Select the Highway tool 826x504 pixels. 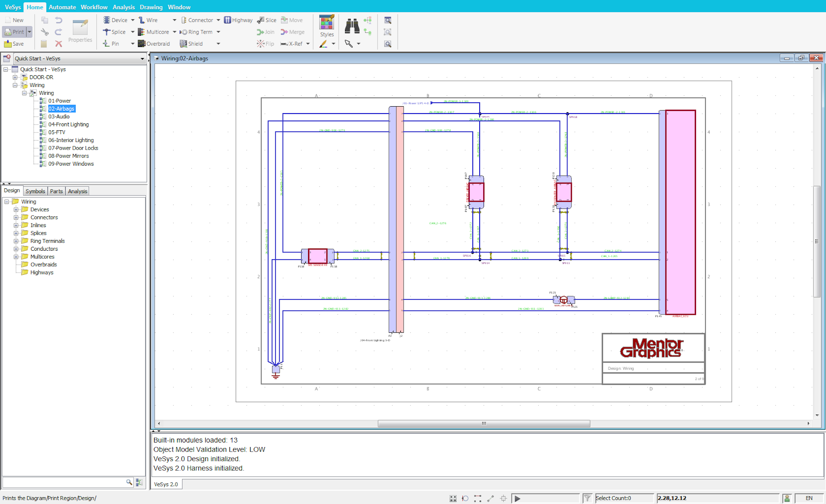pos(238,20)
